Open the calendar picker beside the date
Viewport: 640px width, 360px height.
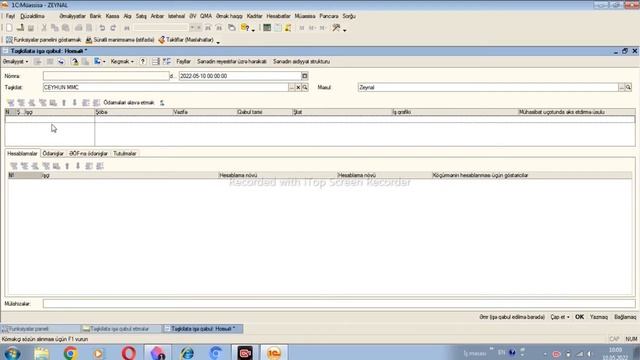304,76
